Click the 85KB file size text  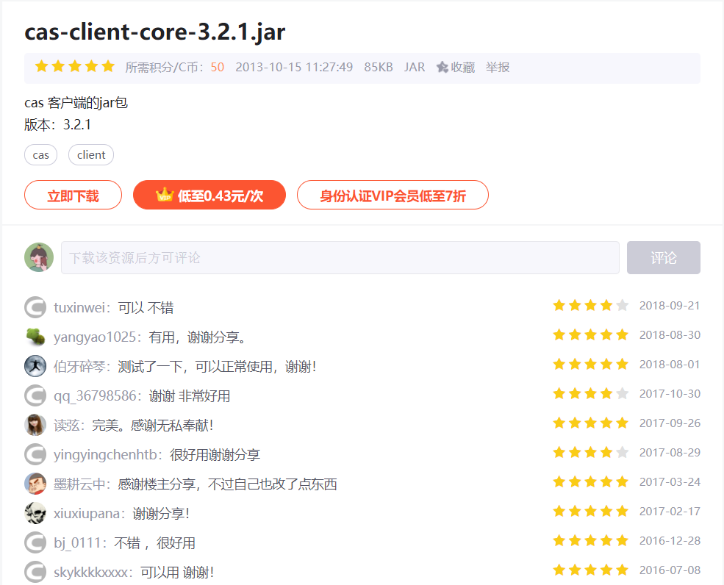point(378,67)
